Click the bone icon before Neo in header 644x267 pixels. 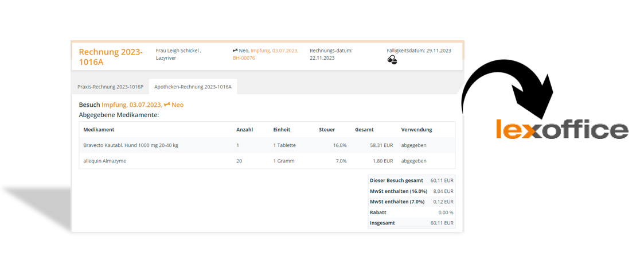[x=235, y=51]
